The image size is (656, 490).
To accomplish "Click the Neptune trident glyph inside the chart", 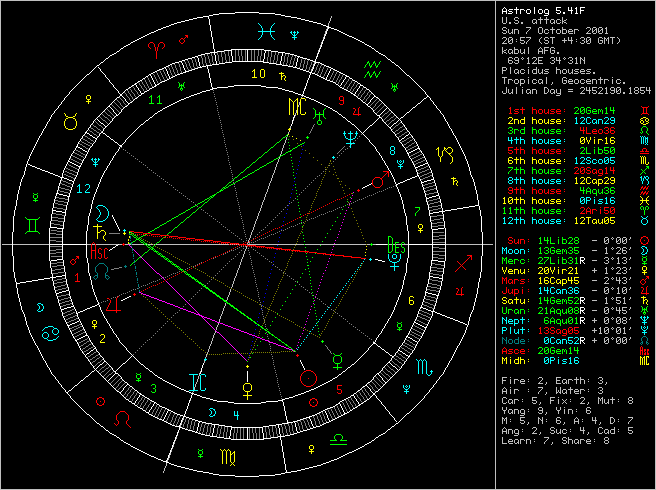I will (x=349, y=140).
